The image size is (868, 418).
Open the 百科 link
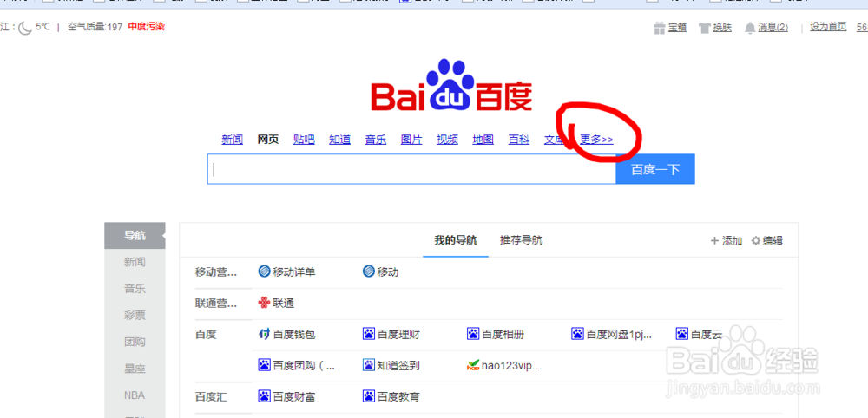(x=519, y=140)
